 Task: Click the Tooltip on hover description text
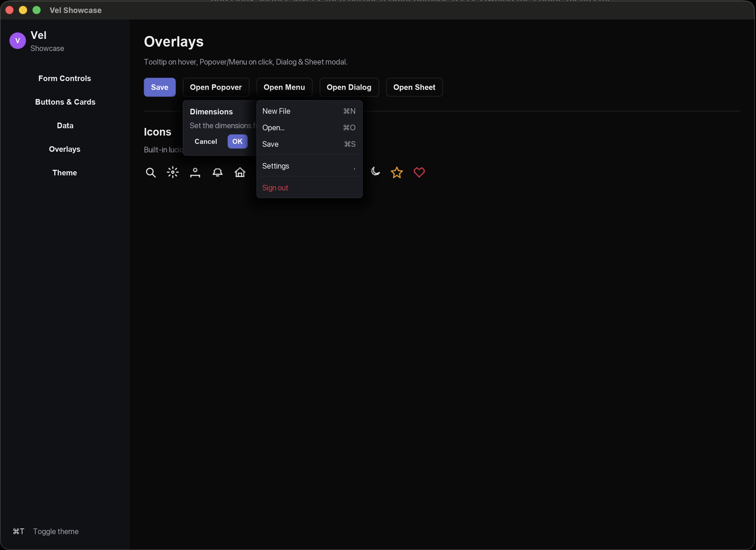tap(246, 62)
